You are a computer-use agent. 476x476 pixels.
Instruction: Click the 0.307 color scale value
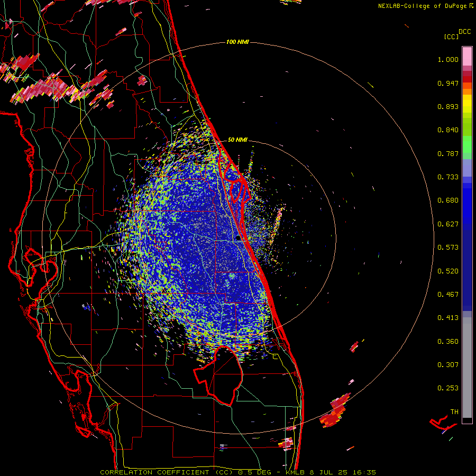[448, 364]
